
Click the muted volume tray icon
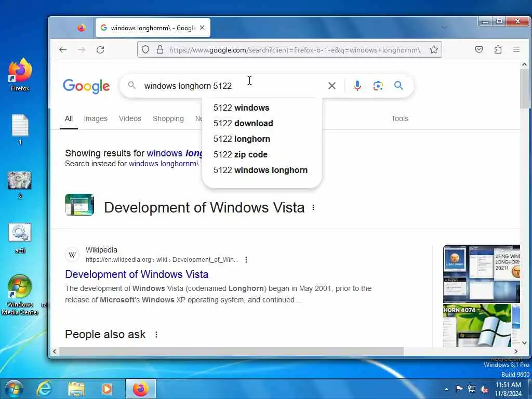pyautogui.click(x=485, y=389)
